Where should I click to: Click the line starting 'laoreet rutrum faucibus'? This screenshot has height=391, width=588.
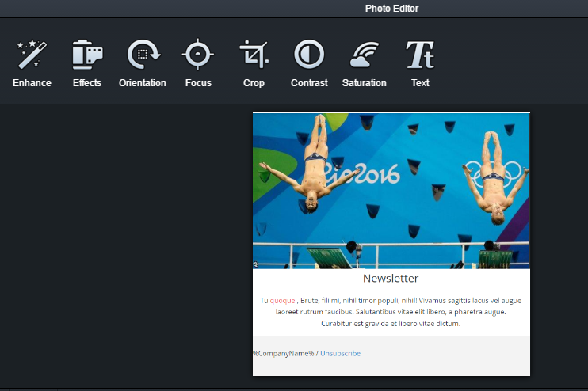(x=391, y=312)
